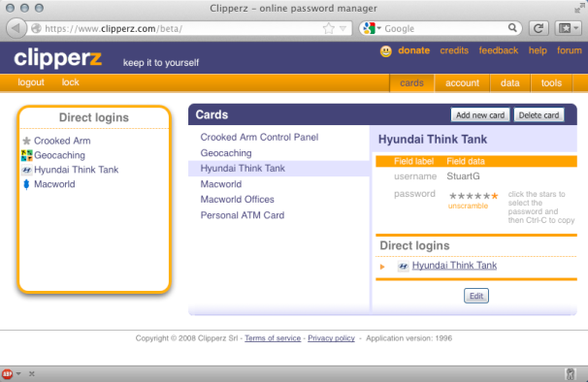The width and height of the screenshot is (588, 382).
Task: Click Hyundai logo icon in sidebar
Action: [x=26, y=170]
